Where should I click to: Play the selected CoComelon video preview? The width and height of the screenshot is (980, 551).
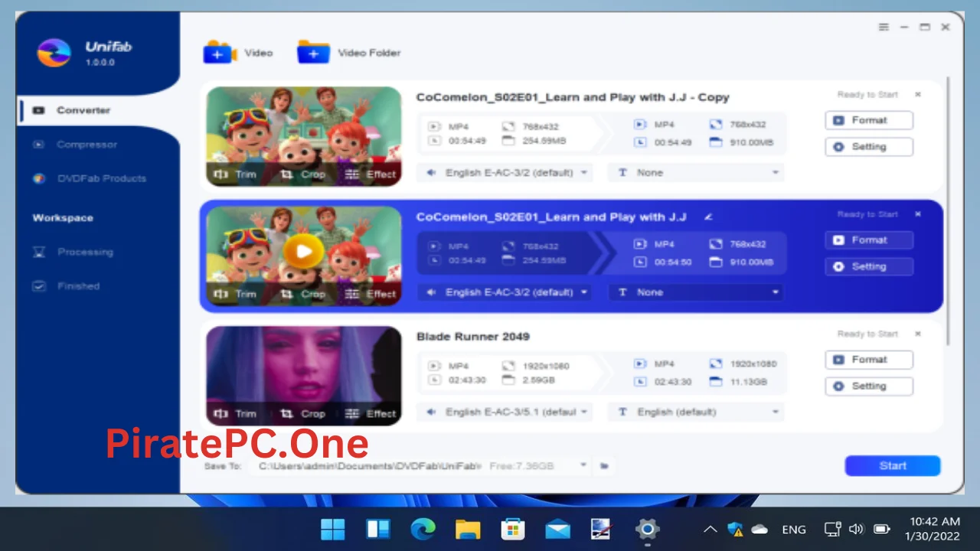coord(304,251)
